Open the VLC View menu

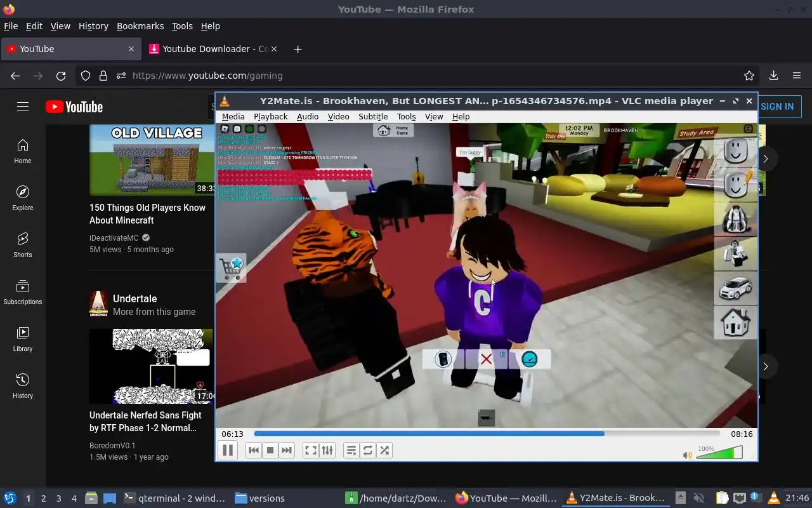434,116
